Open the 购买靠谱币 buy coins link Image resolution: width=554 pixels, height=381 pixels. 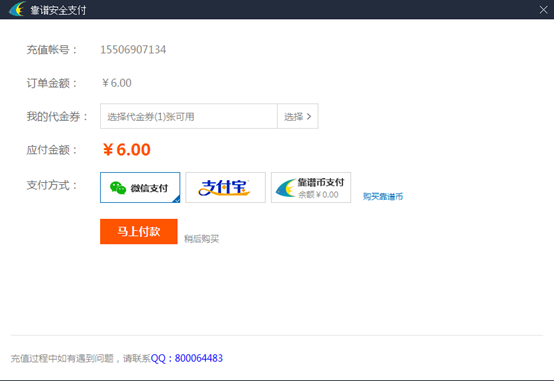pyautogui.click(x=383, y=197)
